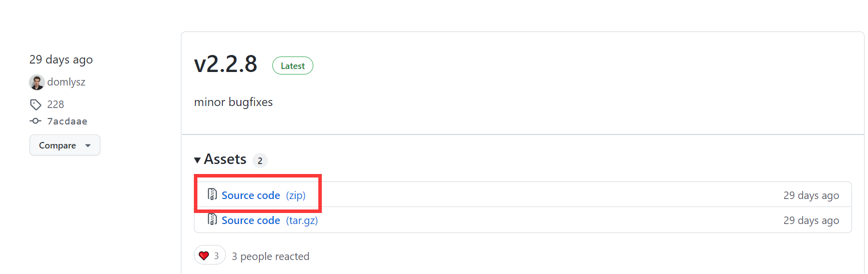Open the domlysz username link
Viewport: 868px width, 274px height.
click(66, 82)
